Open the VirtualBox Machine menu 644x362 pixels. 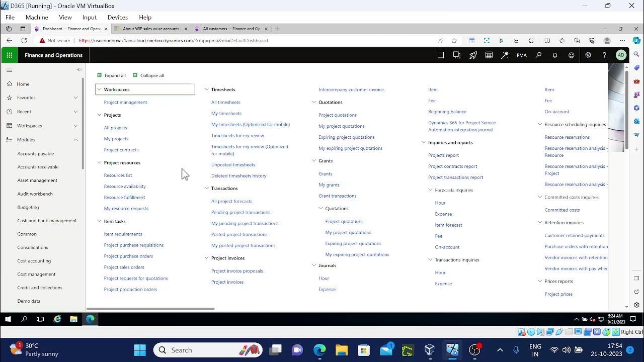click(37, 17)
